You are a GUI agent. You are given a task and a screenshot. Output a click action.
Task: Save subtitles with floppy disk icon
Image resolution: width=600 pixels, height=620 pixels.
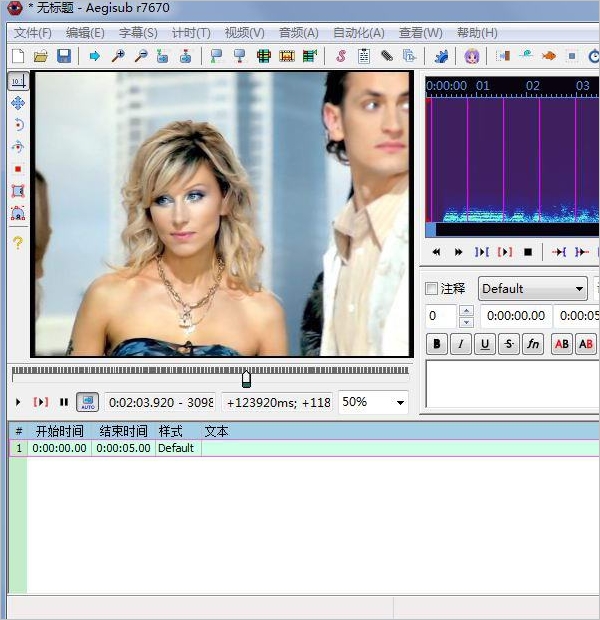(64, 56)
